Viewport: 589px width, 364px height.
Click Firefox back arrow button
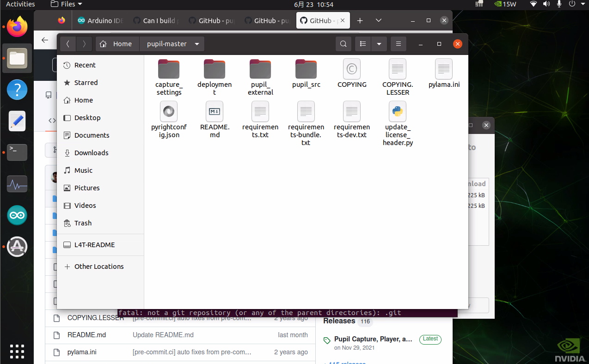45,40
